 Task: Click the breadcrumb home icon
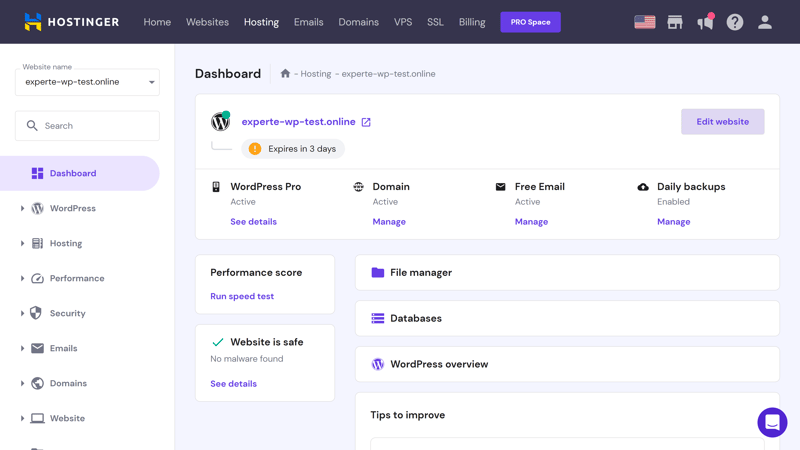tap(285, 73)
